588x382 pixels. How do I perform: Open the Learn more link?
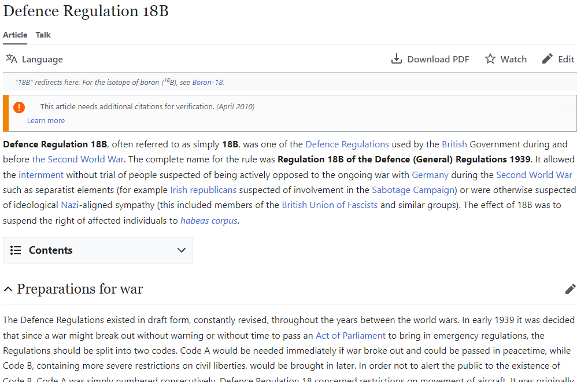[x=46, y=120]
